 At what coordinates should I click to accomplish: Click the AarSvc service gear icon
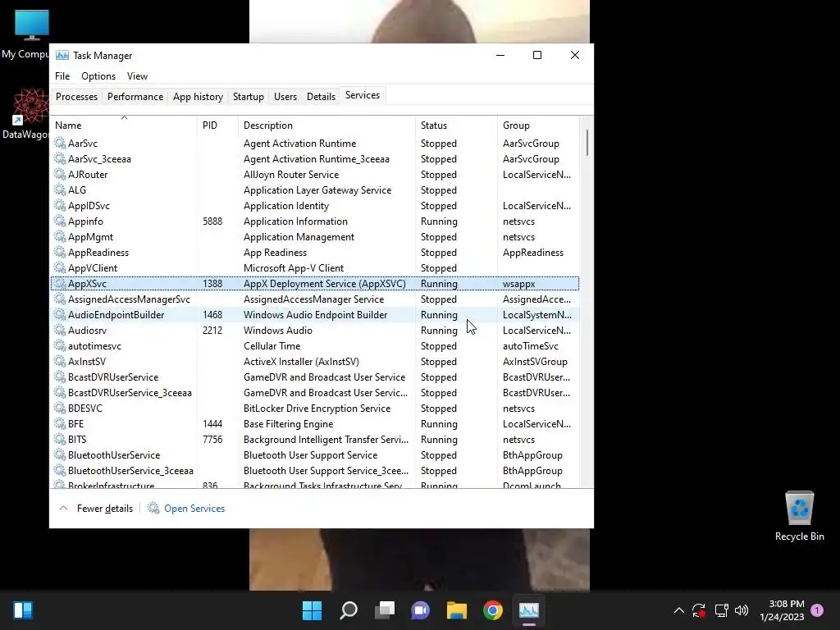click(x=60, y=143)
